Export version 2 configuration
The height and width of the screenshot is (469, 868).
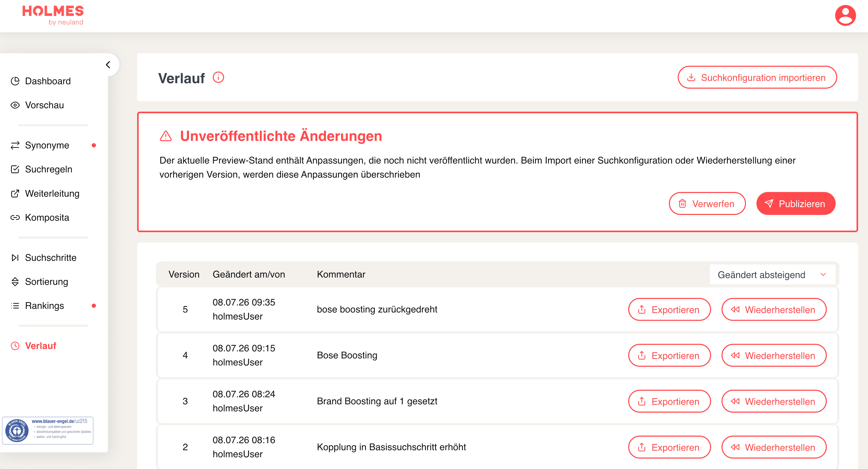[669, 447]
